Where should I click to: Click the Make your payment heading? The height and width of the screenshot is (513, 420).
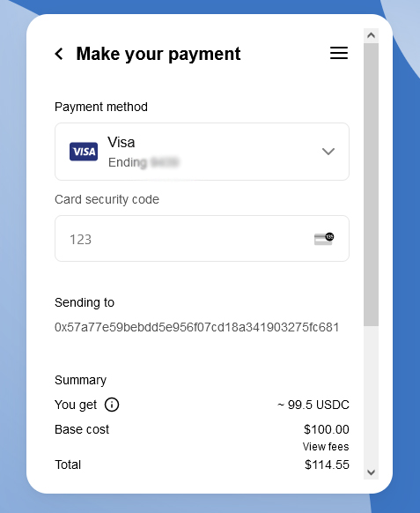[158, 54]
